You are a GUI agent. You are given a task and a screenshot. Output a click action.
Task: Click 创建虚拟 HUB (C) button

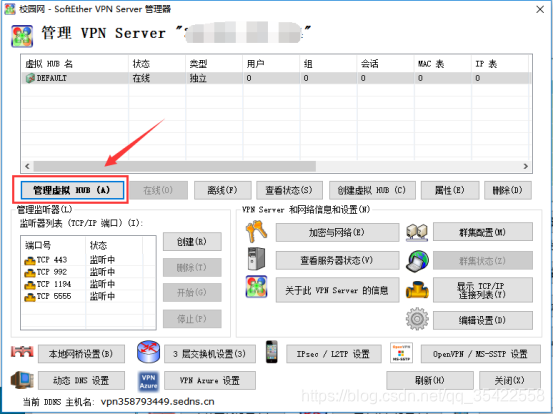(372, 190)
